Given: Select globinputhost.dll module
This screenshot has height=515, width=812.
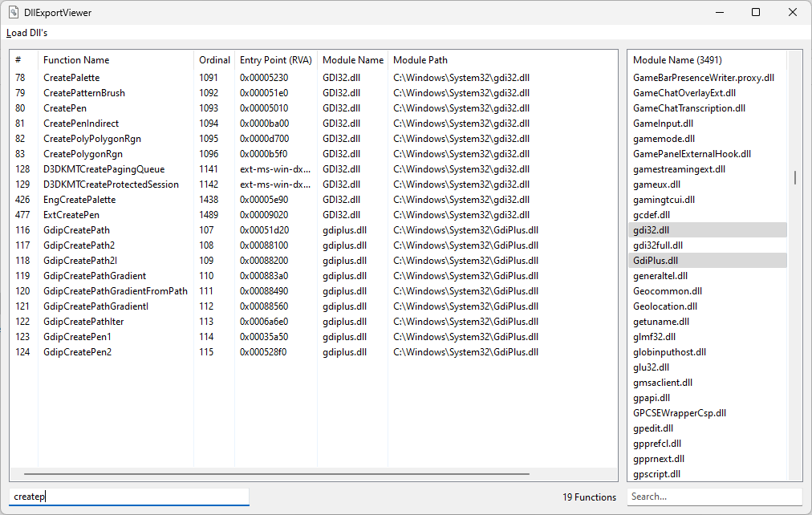Looking at the screenshot, I should pyautogui.click(x=708, y=352).
